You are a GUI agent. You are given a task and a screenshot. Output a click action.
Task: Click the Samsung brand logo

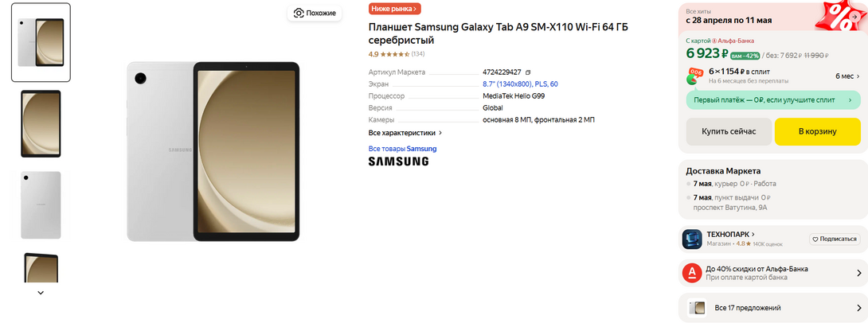399,161
